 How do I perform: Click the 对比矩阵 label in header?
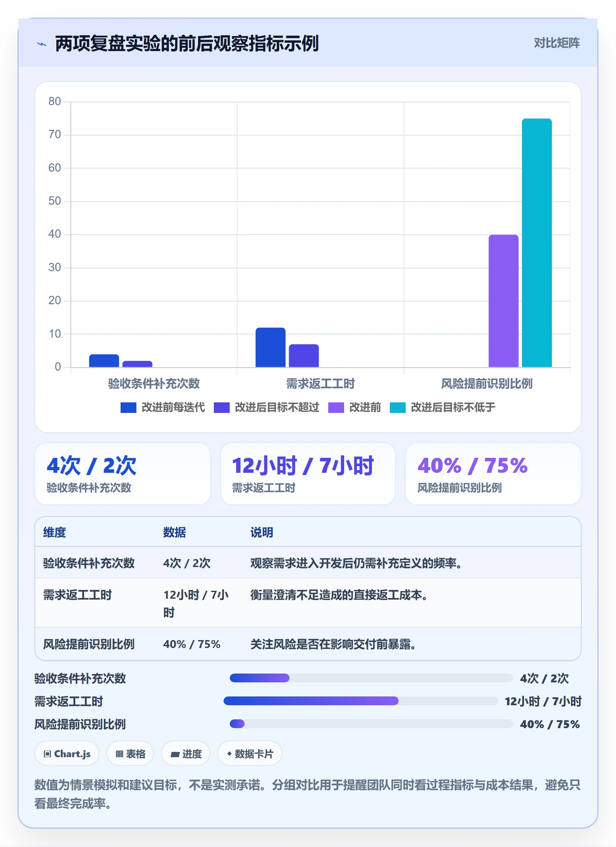[x=557, y=43]
